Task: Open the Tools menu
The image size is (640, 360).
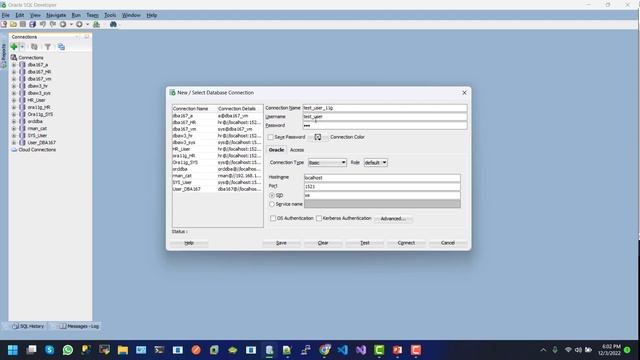Action: [x=110, y=15]
